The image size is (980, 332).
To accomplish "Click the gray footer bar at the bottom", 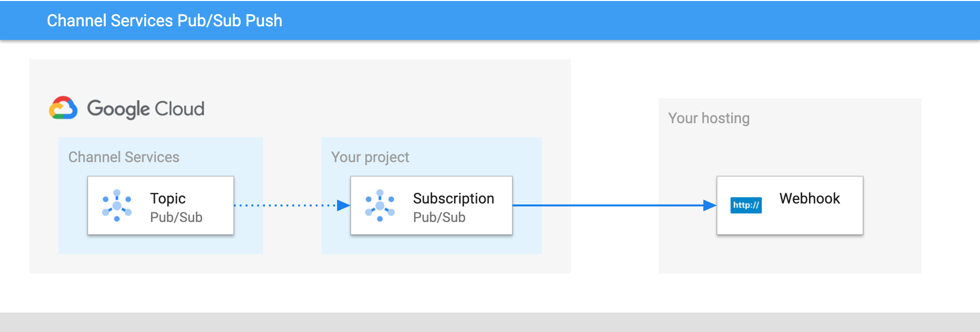I will [x=490, y=322].
